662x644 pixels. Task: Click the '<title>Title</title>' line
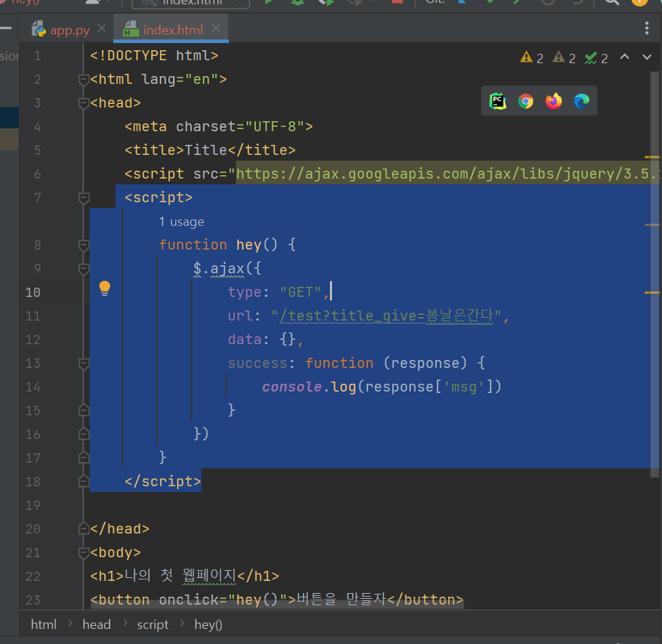[210, 150]
